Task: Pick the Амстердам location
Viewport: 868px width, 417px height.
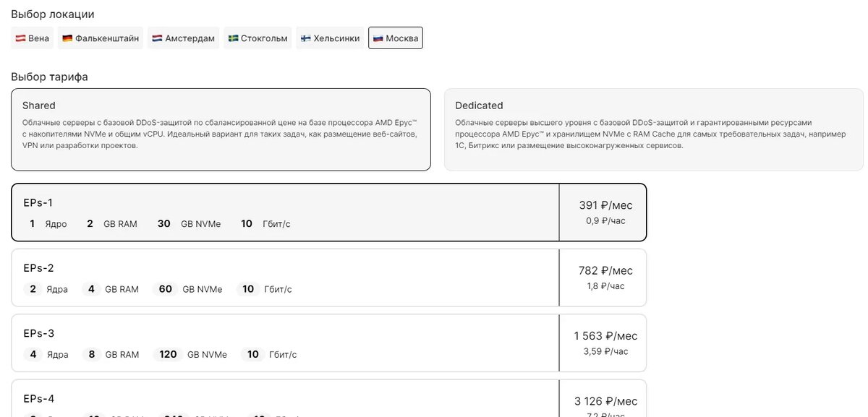Action: click(184, 38)
